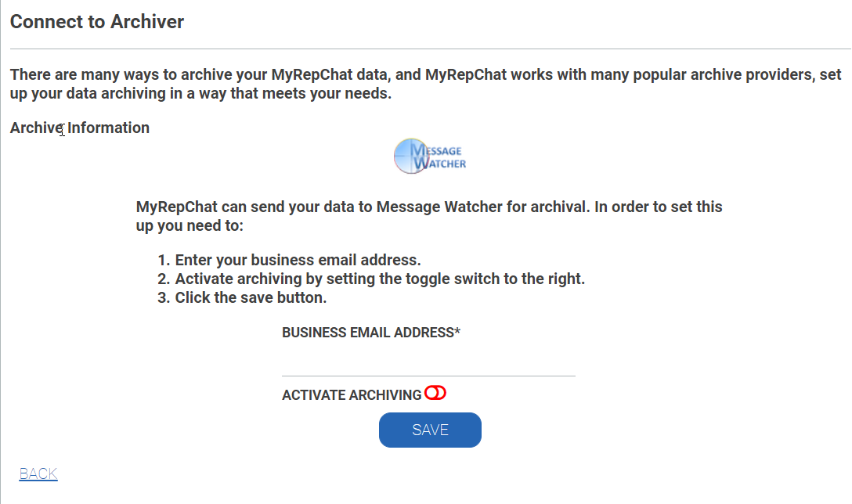Viewport: 852px width, 504px height.
Task: Click the words "up you need to:"
Action: pos(190,225)
